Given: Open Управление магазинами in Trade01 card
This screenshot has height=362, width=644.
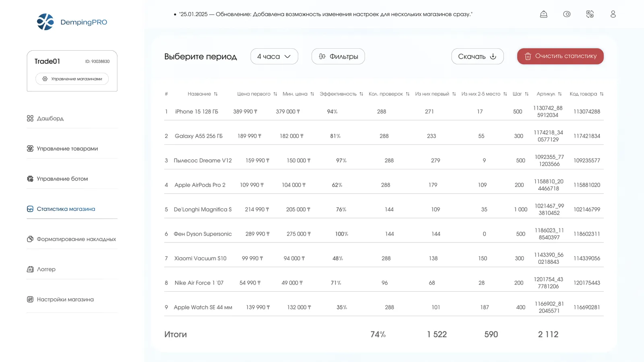Looking at the screenshot, I should pos(72,79).
